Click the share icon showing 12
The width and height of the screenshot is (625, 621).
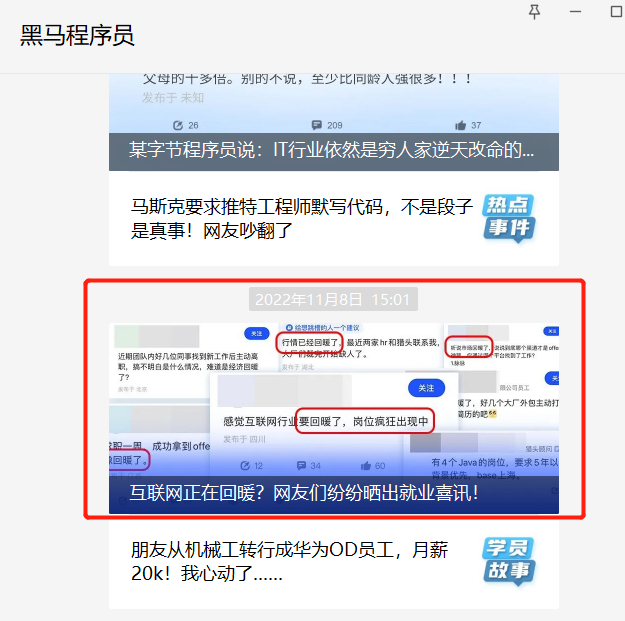click(x=245, y=466)
